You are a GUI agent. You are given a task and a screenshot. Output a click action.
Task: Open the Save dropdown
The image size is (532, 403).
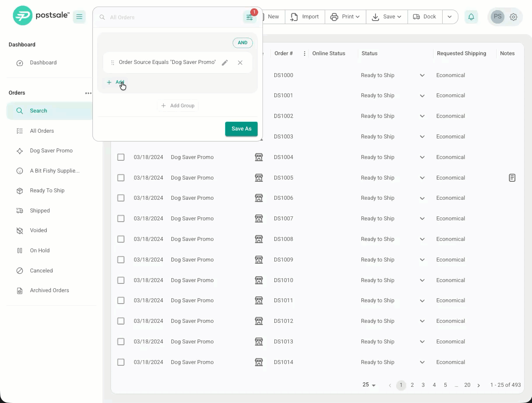387,17
